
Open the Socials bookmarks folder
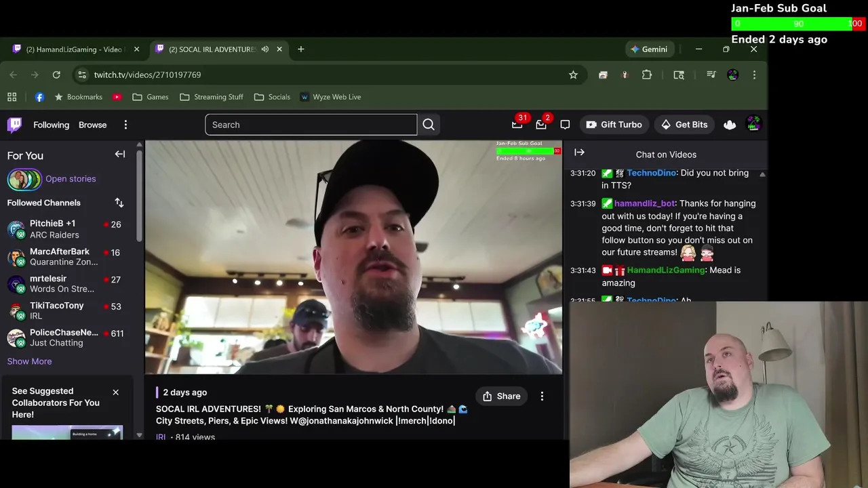pyautogui.click(x=272, y=97)
